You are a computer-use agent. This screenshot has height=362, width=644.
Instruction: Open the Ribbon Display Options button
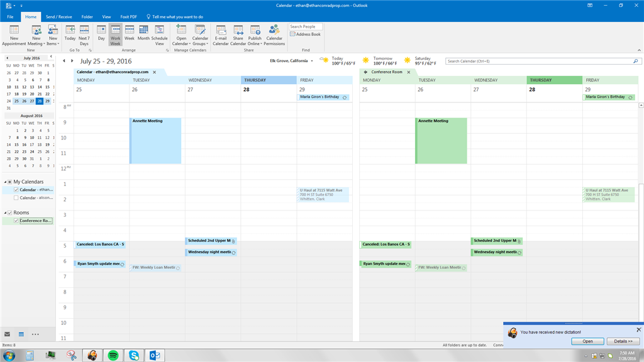tap(590, 5)
